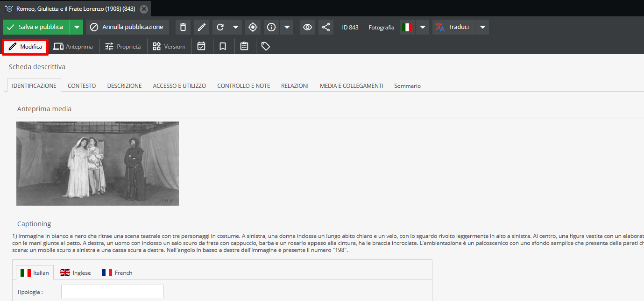Open the RELAZIONI tab

click(295, 86)
